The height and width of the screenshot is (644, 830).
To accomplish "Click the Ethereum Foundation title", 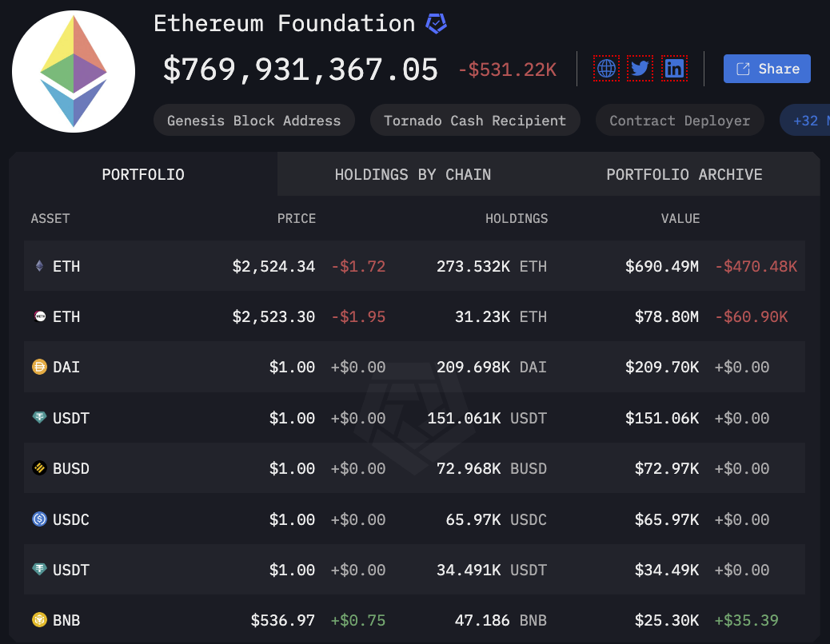I will point(285,24).
